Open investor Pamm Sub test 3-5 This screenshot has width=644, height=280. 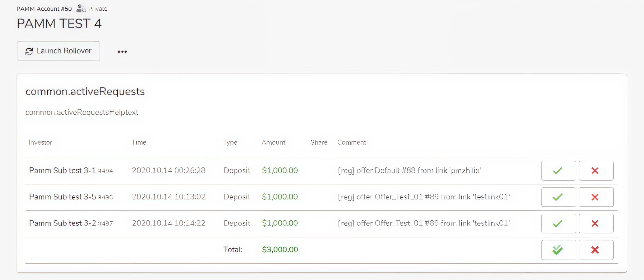62,197
